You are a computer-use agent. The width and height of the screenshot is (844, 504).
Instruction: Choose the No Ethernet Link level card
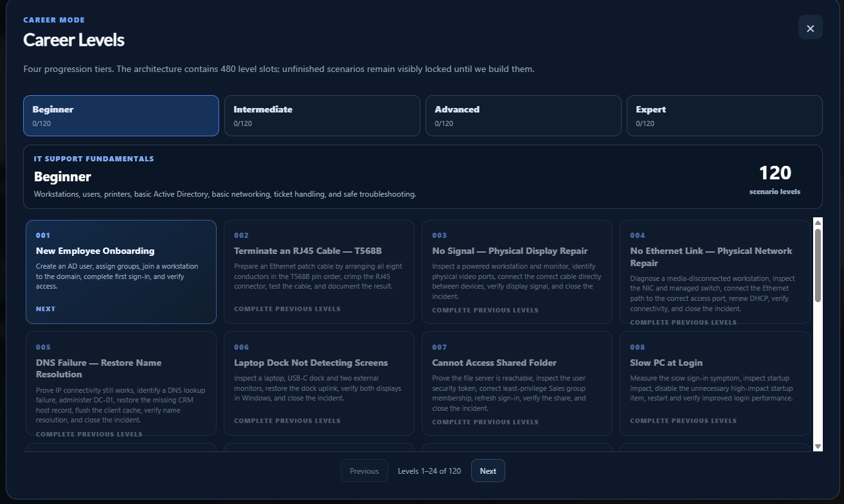coord(715,272)
